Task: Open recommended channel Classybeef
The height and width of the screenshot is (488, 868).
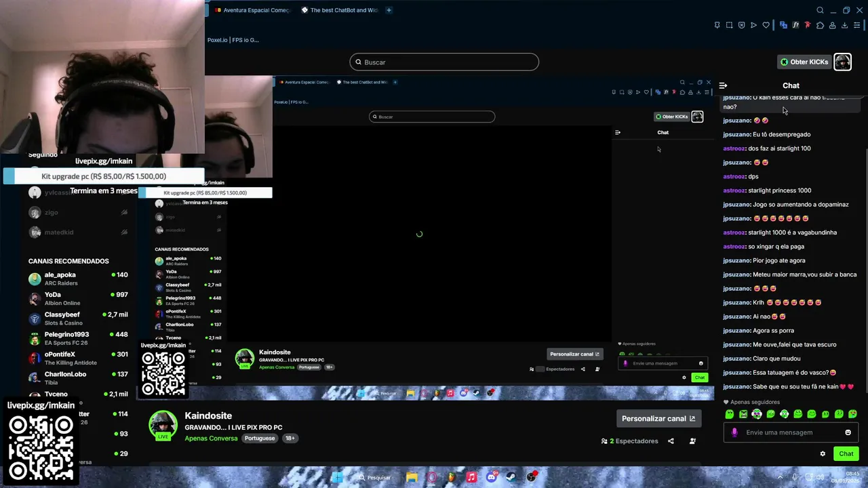Action: [78, 319]
